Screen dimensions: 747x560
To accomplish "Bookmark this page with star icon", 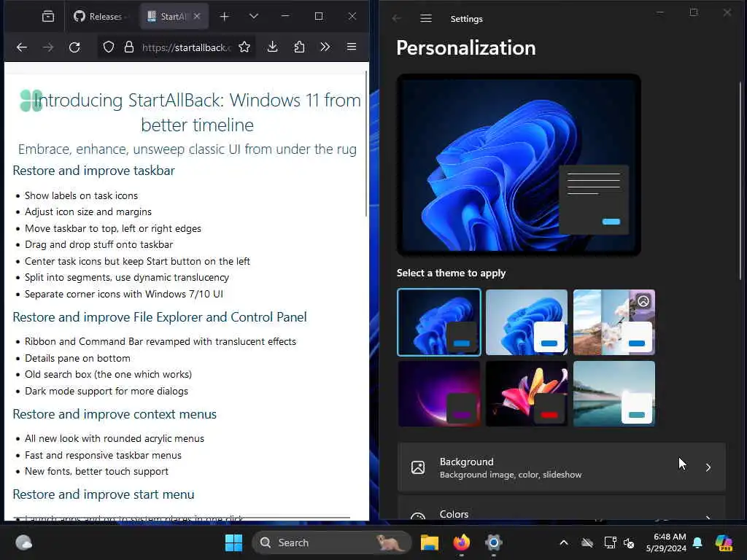I will point(244,47).
